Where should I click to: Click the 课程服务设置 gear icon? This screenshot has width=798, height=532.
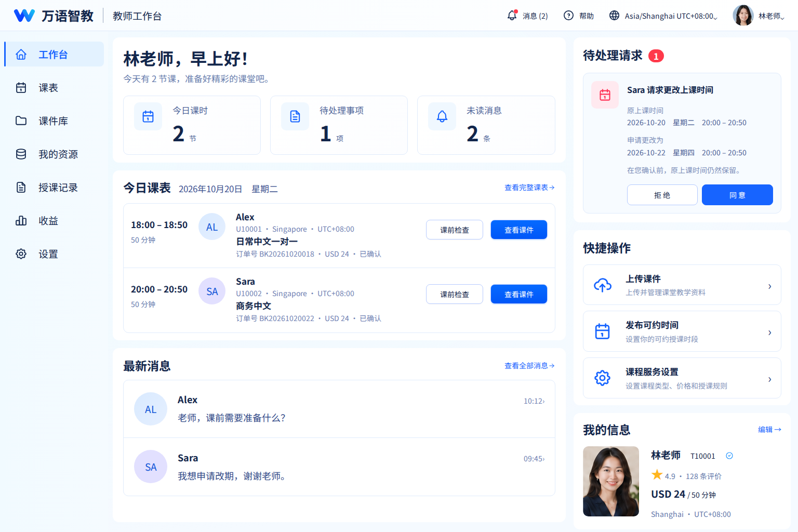point(603,378)
